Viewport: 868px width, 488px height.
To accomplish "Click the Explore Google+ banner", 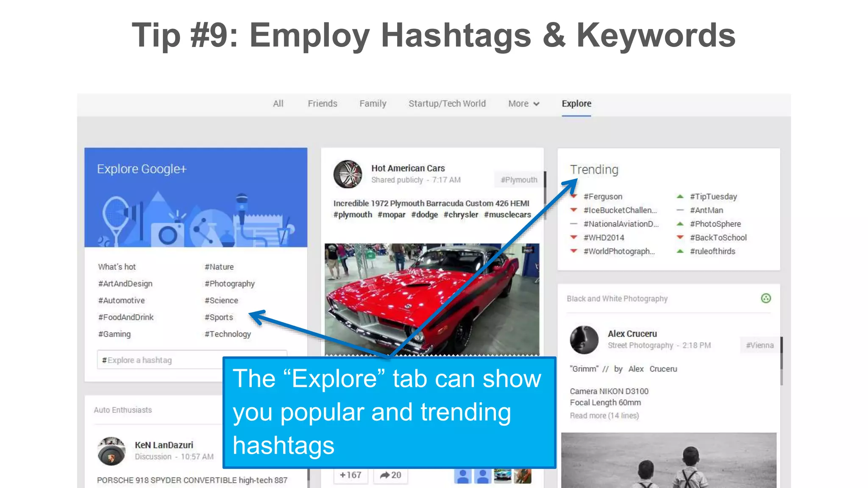I will [x=196, y=197].
